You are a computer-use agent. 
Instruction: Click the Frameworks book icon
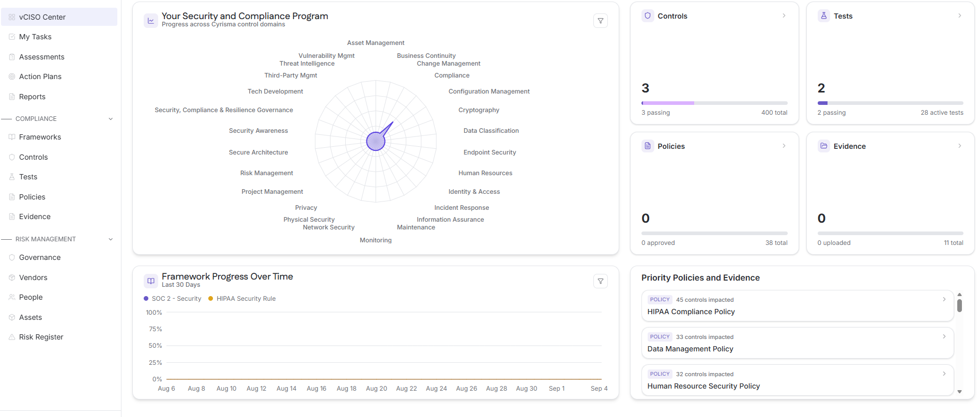(12, 137)
